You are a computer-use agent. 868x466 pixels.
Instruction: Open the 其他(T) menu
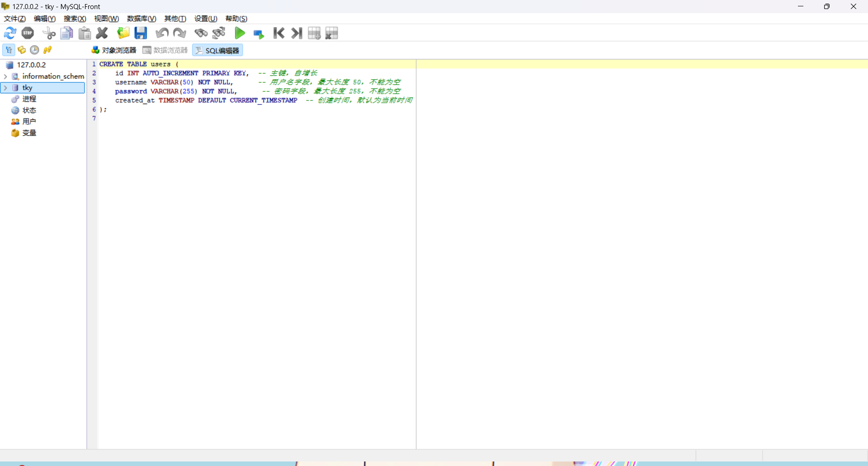175,19
